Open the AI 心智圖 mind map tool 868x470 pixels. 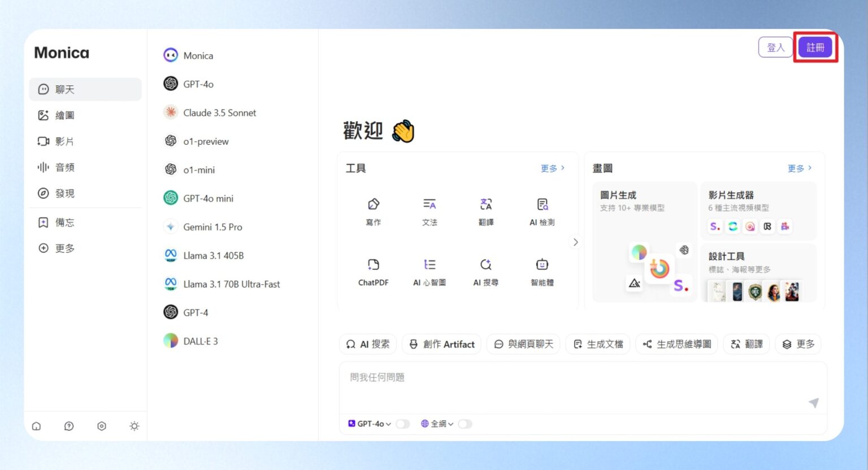[x=429, y=264]
